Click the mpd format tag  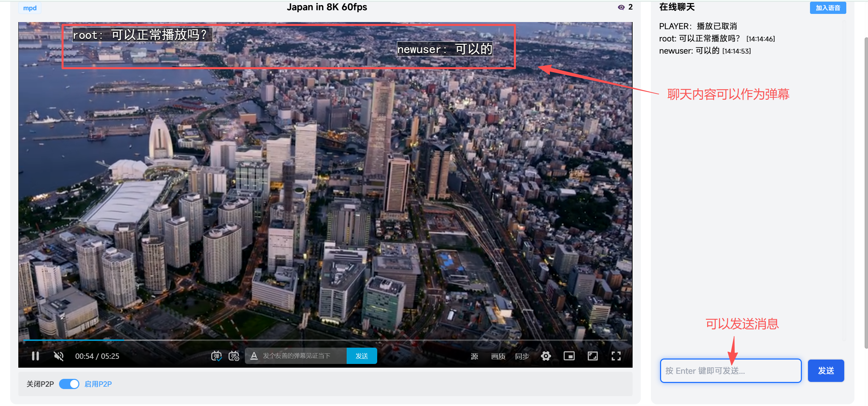click(30, 8)
